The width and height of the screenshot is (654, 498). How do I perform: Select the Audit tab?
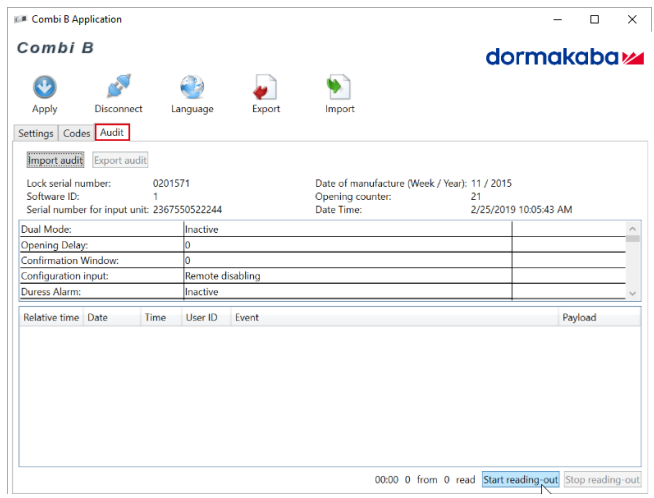[x=112, y=133]
